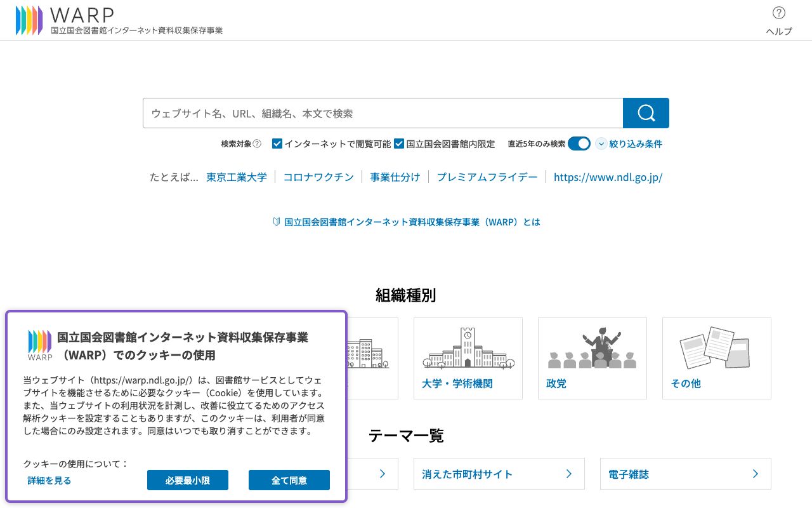Screen dimensions: 812x508
Task: Click the 政党 speaker illustration icon
Action: 592,348
